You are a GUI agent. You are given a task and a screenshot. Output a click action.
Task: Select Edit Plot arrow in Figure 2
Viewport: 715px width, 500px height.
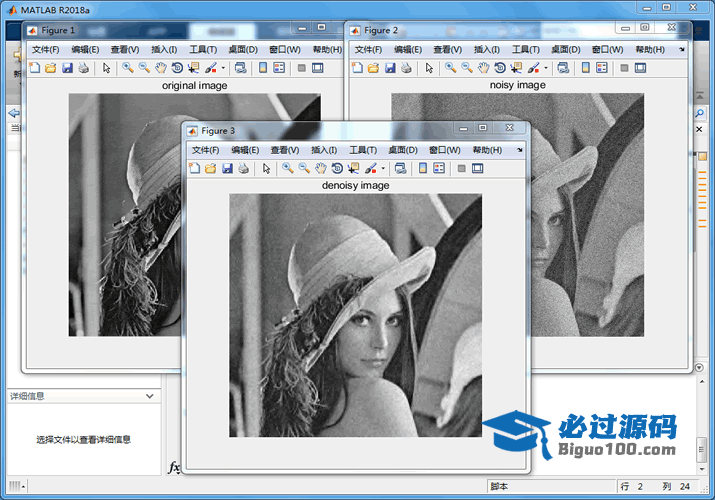(x=430, y=68)
